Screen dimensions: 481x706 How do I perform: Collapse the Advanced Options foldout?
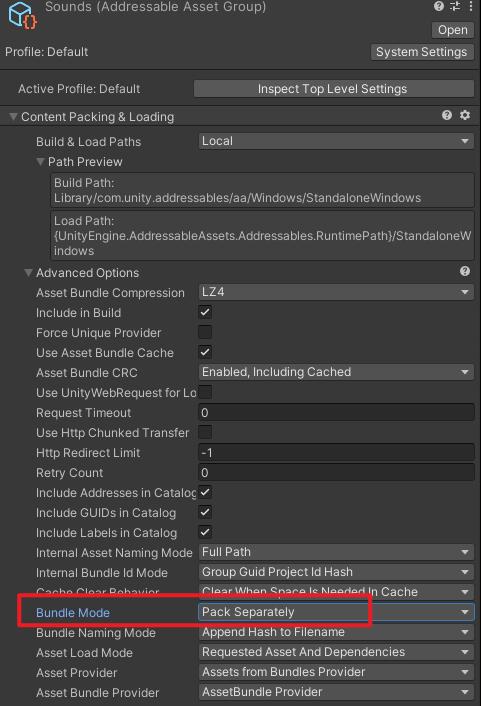pos(28,273)
